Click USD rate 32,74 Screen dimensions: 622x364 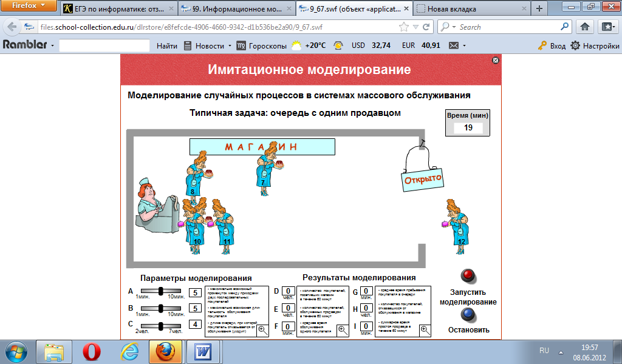(x=381, y=45)
